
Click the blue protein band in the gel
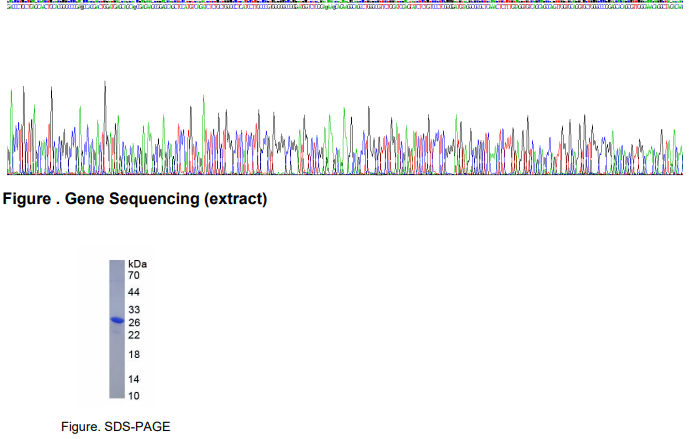117,320
